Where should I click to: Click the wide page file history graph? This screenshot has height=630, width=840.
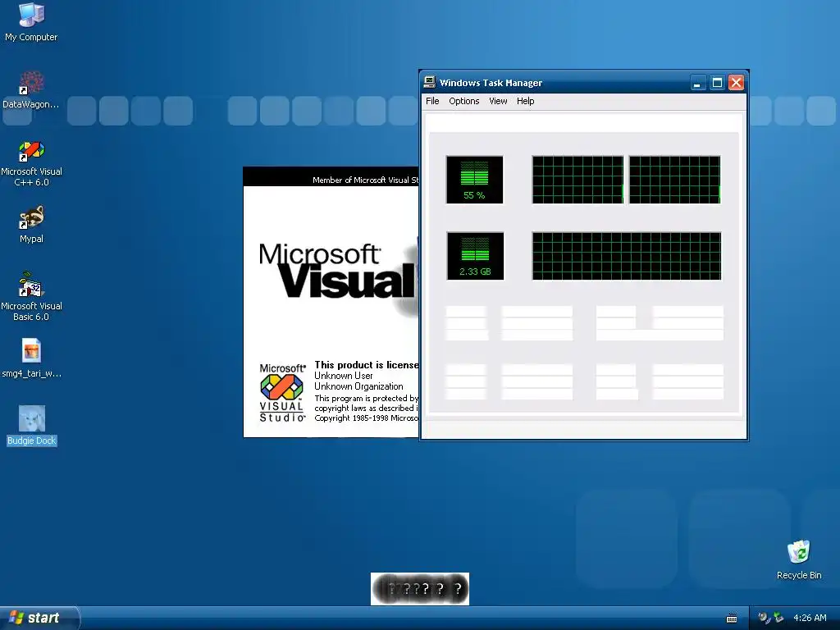tap(626, 256)
